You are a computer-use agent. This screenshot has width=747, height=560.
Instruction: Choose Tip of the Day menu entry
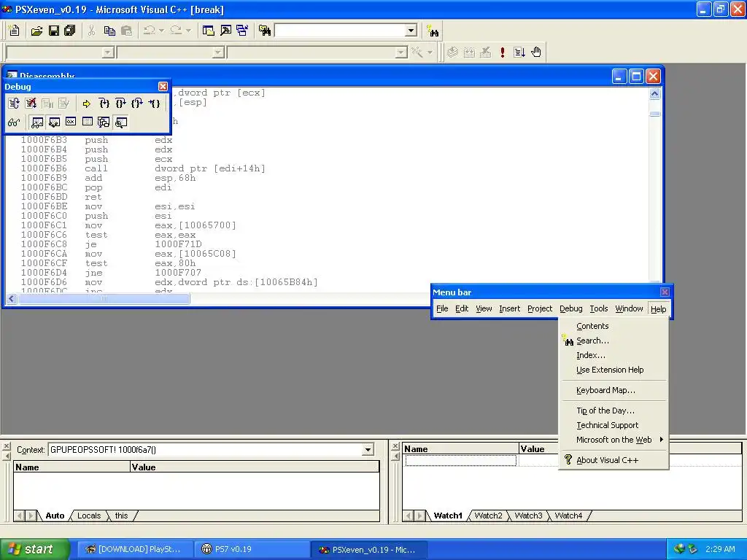coord(605,411)
